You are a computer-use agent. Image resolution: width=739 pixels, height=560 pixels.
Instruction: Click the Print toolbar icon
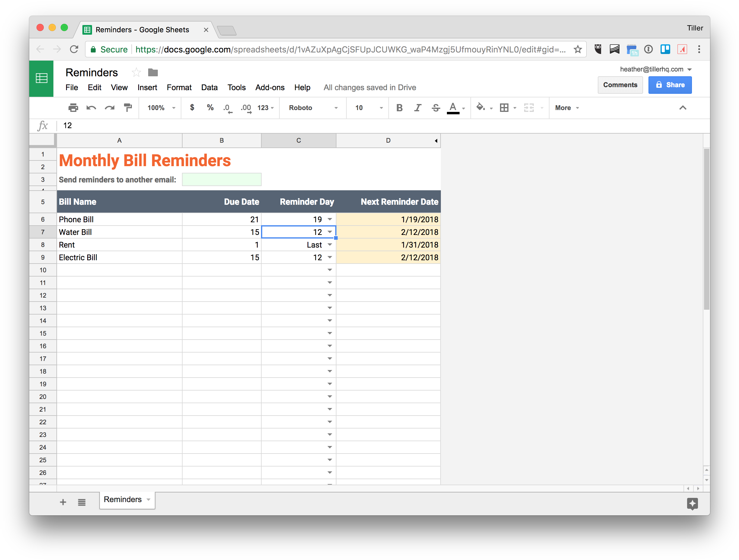(x=73, y=108)
